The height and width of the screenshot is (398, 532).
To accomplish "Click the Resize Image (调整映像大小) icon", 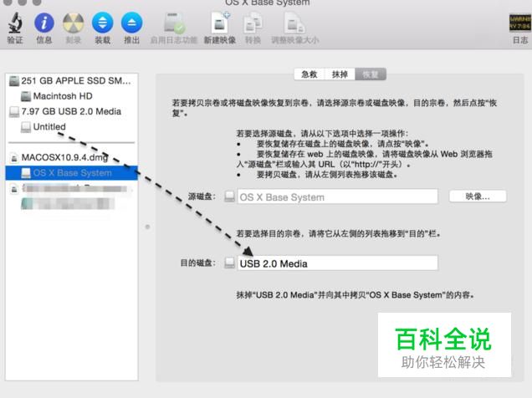I will pyautogui.click(x=294, y=23).
